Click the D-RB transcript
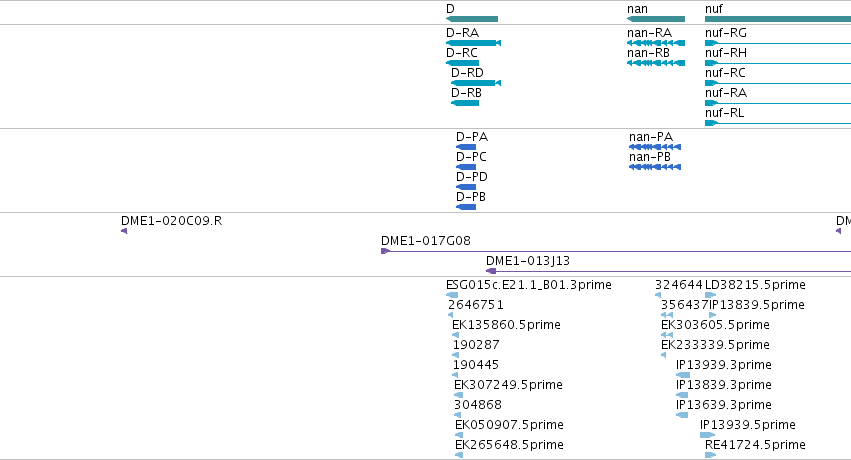This screenshot has width=851, height=460. point(465,103)
